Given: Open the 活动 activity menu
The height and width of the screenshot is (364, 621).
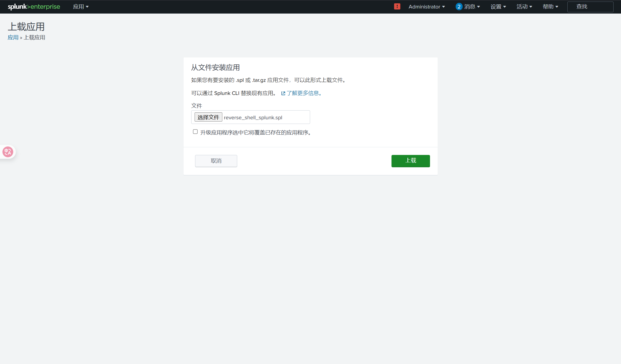Looking at the screenshot, I should (524, 7).
